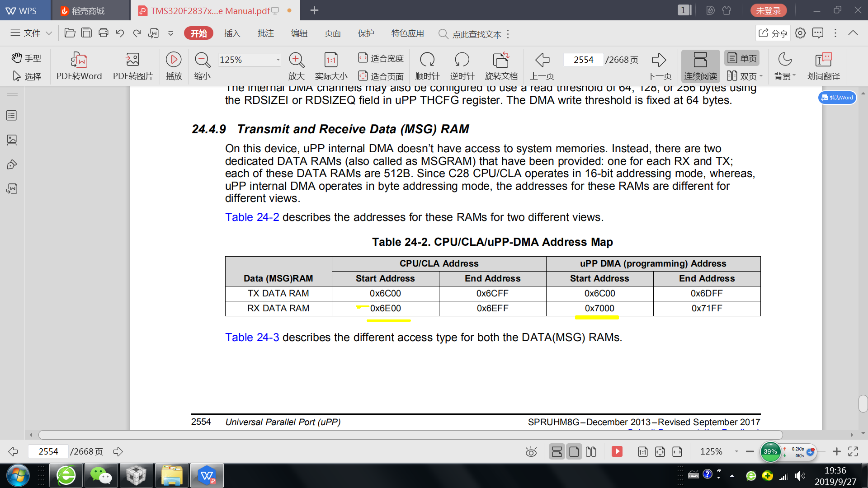Viewport: 868px width, 488px height.
Task: Click the PDF转图片 export icon
Action: (132, 60)
